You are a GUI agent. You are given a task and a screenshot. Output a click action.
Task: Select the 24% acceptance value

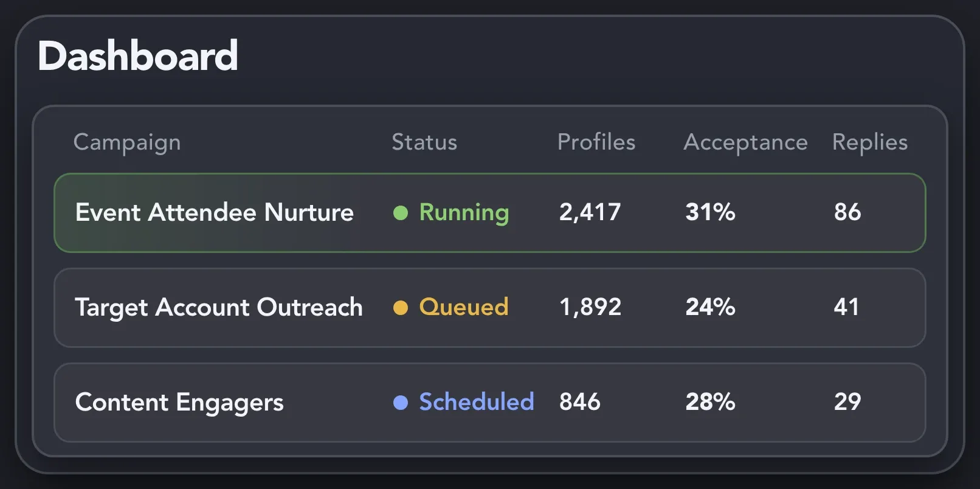click(711, 307)
